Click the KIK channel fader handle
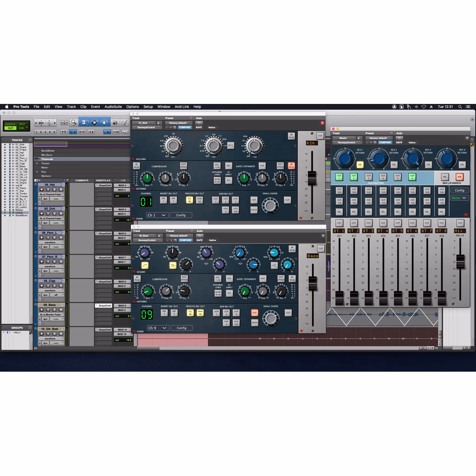Viewport: 476px width, 476px height. click(x=312, y=179)
